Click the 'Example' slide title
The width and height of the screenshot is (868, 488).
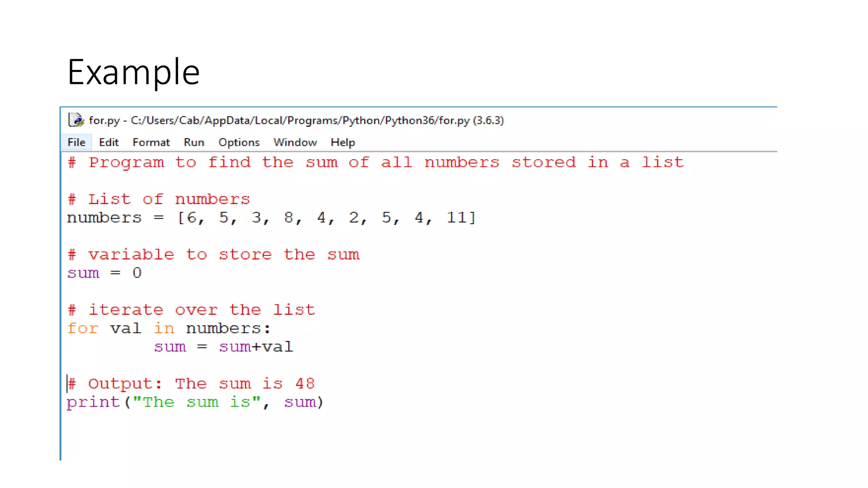[134, 72]
